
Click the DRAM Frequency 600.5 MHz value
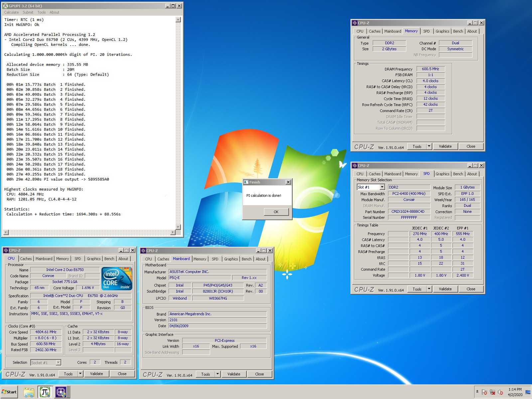(431, 69)
